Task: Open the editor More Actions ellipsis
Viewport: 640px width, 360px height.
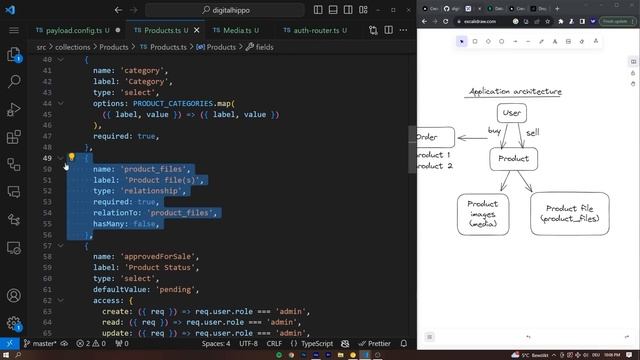Action: coord(403,30)
